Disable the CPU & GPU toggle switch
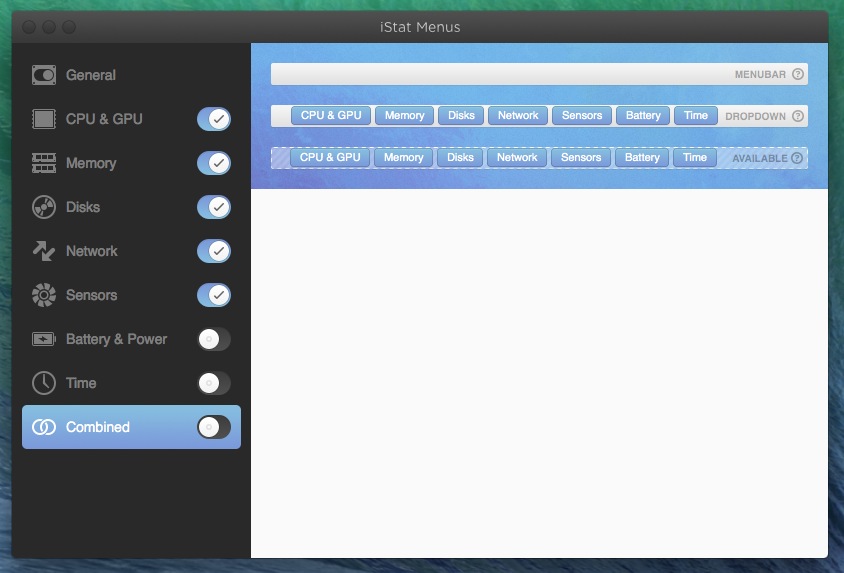Image resolution: width=844 pixels, height=573 pixels. pos(214,119)
